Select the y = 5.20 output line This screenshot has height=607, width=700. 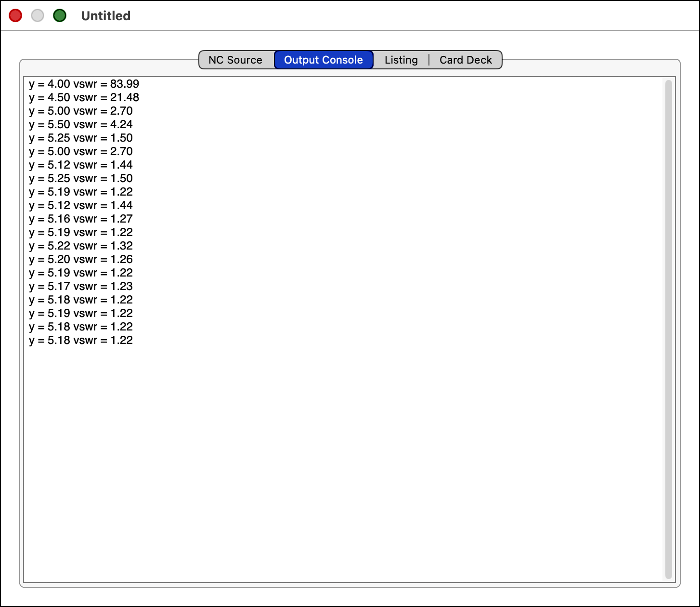[x=80, y=260]
